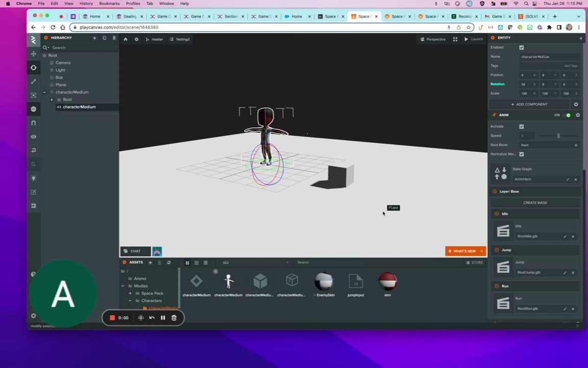Duplicate entity icon in Hierarchy header
The height and width of the screenshot is (368, 588).
pyautogui.click(x=104, y=38)
